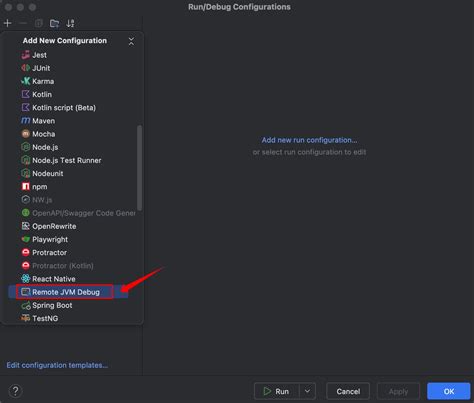Click the TestNG icon in the list
Image resolution: width=474 pixels, height=403 pixels.
point(26,318)
